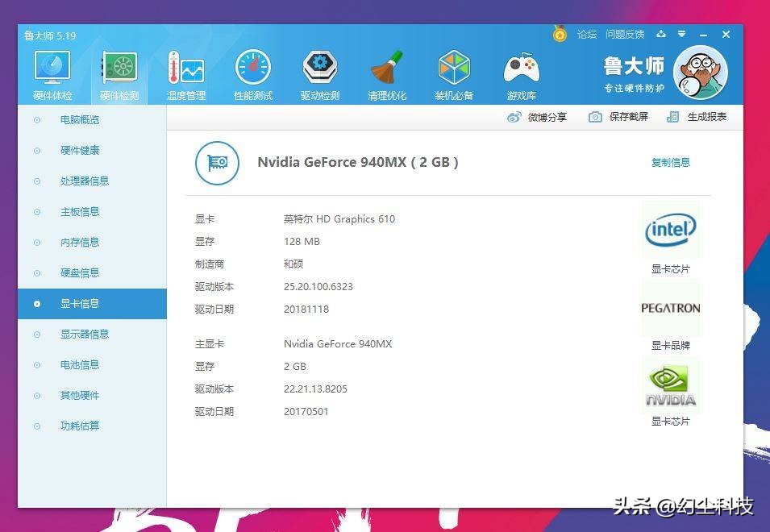Open the 温度管理 temperature management tool

click(x=186, y=73)
